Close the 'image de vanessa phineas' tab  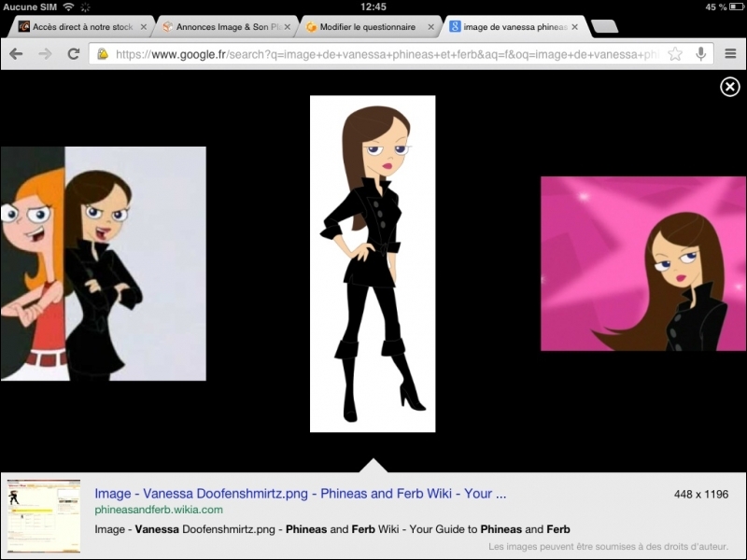pos(574,27)
